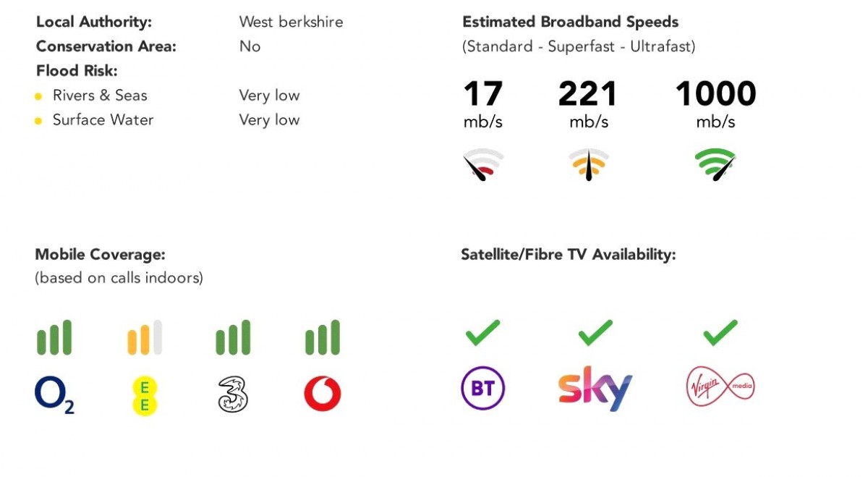The image size is (868, 477).
Task: Click the orange EE signal strength bars
Action: 145,338
